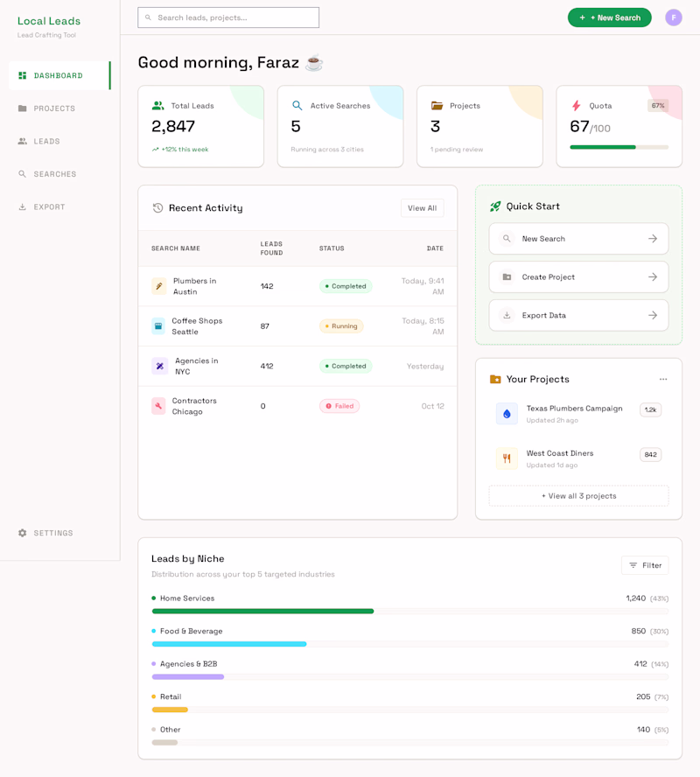Click the Agencies in NYC icon
The image size is (700, 777).
[x=159, y=367]
